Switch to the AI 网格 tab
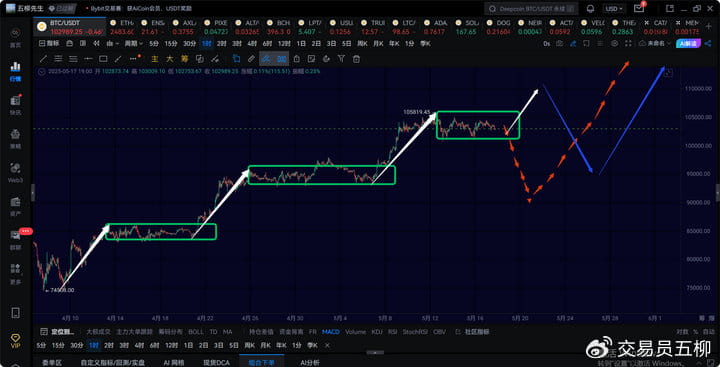720x367 pixels. point(174,362)
